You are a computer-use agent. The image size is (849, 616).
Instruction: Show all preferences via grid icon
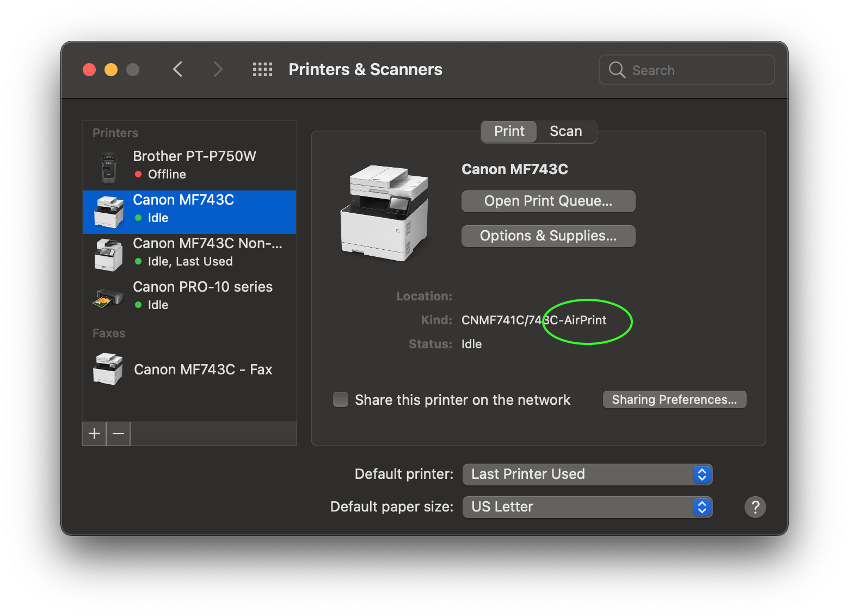tap(262, 69)
